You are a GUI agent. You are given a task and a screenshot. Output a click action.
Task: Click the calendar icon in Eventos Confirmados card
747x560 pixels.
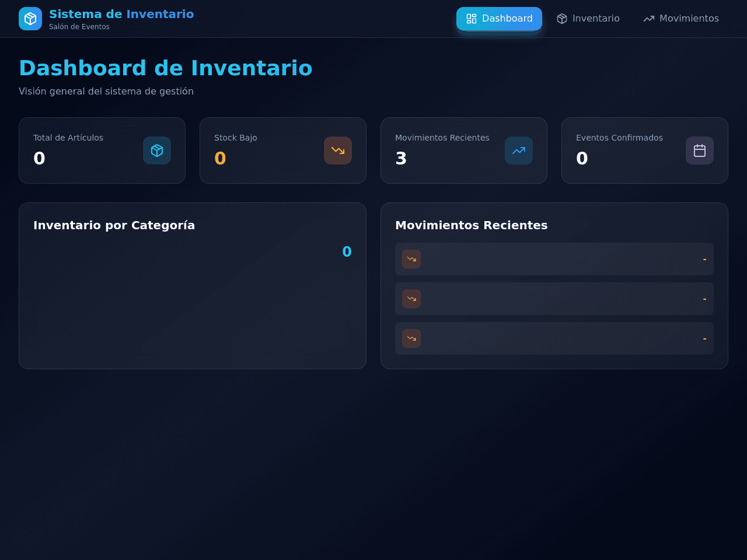click(x=700, y=150)
